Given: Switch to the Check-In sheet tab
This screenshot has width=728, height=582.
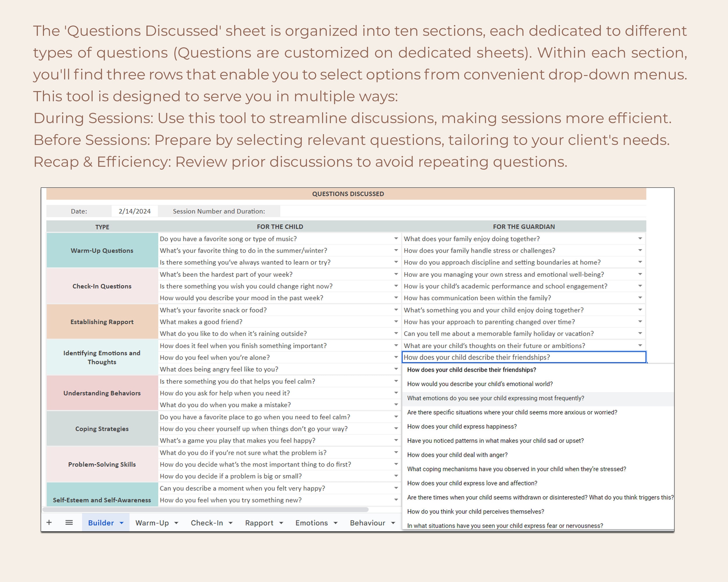Looking at the screenshot, I should 207,523.
